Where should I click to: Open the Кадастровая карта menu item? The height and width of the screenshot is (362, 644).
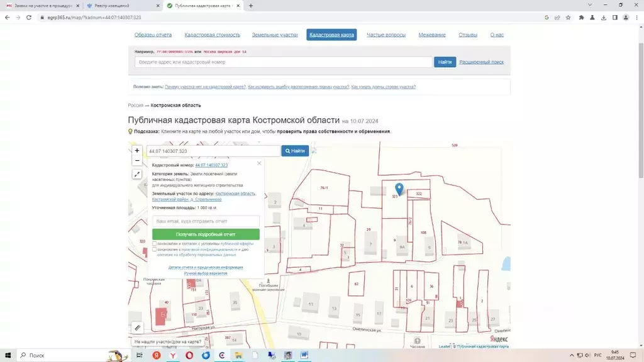331,35
